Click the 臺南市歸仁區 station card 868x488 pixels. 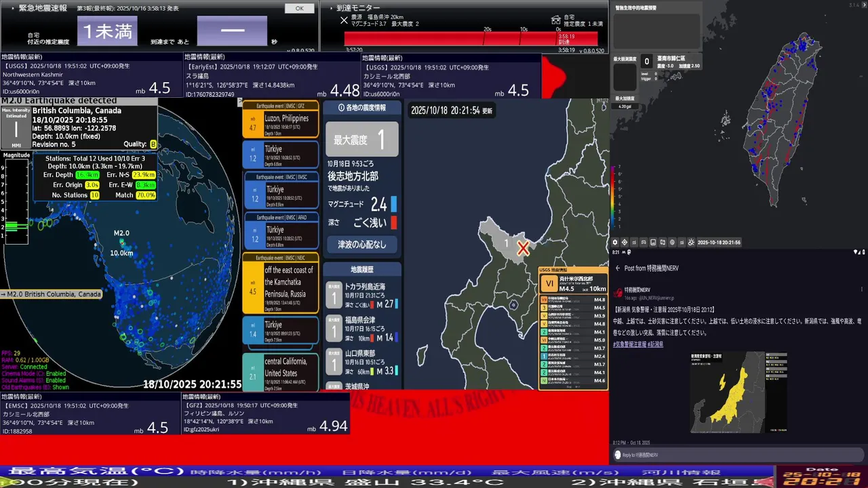click(670, 62)
